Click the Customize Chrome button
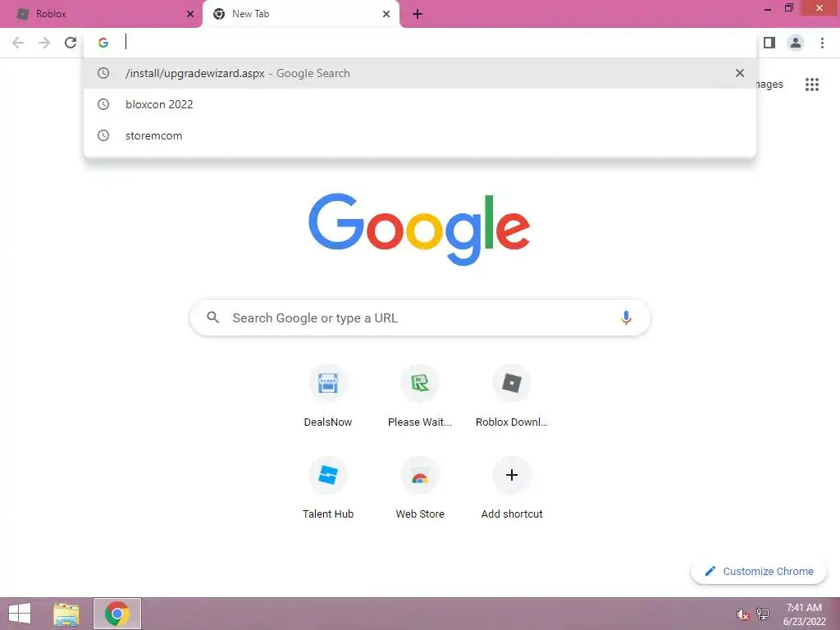 [x=759, y=571]
